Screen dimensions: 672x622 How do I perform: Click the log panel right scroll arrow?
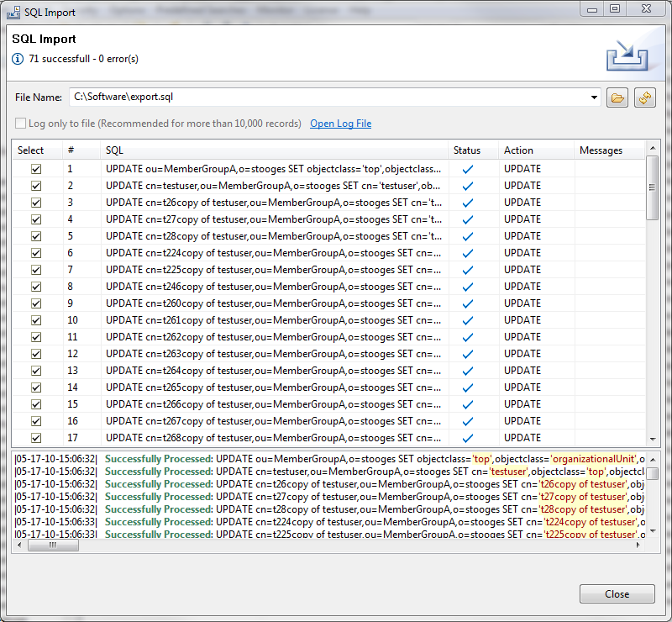tap(639, 546)
